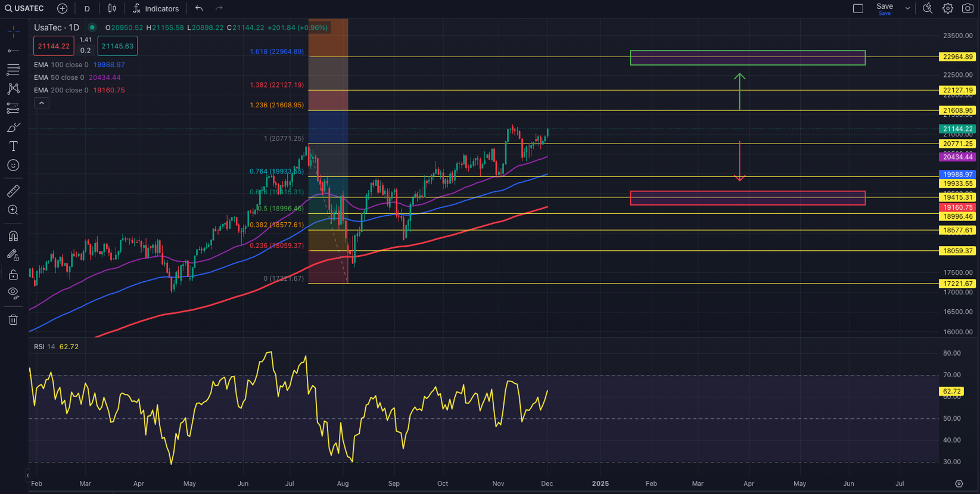Open the Save dropdown arrow

pos(907,8)
